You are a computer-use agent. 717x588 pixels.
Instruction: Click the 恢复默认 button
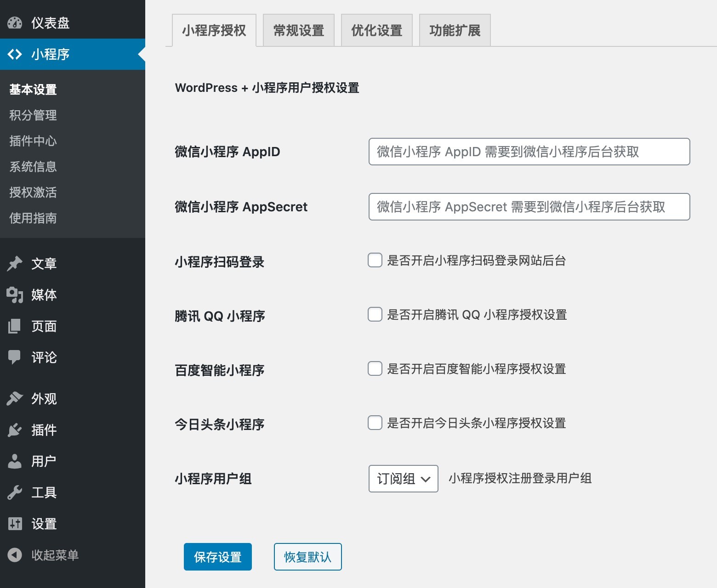pos(308,557)
